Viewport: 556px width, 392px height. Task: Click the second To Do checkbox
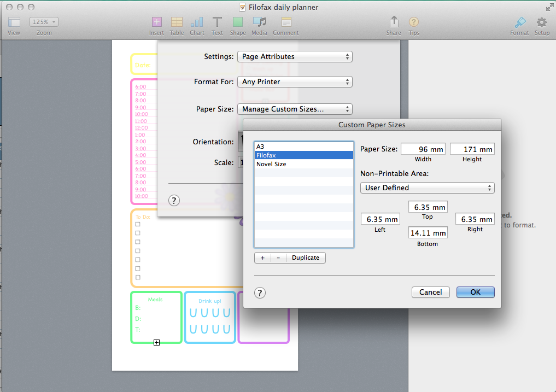(138, 233)
